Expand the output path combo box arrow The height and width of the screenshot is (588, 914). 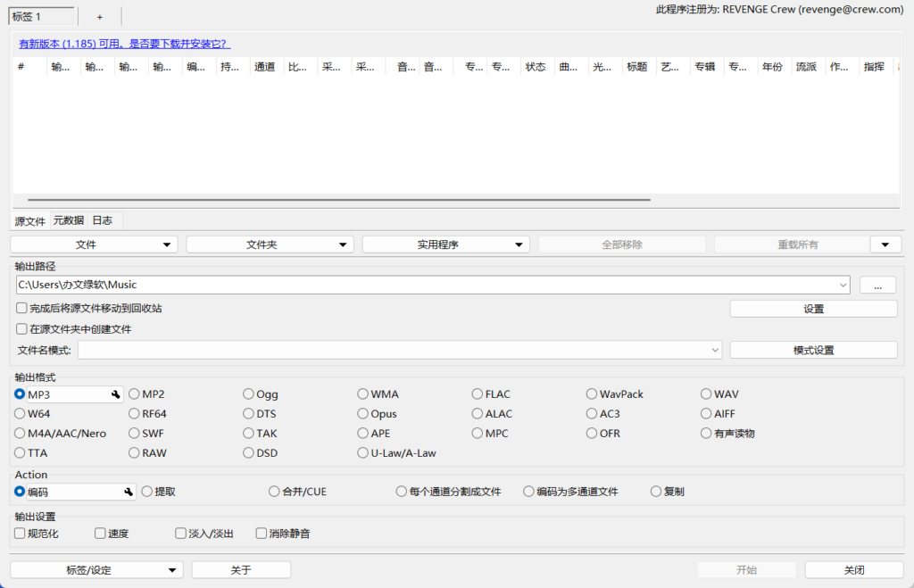[x=843, y=285]
